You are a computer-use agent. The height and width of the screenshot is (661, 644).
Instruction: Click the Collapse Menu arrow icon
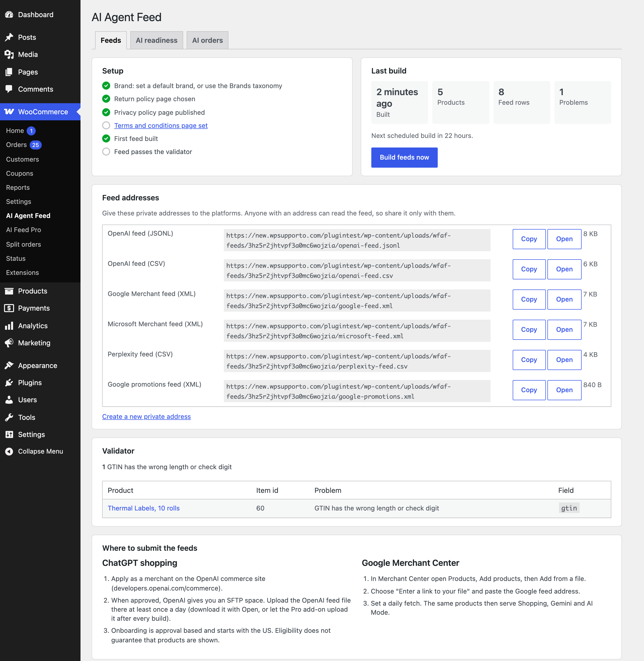coord(9,452)
